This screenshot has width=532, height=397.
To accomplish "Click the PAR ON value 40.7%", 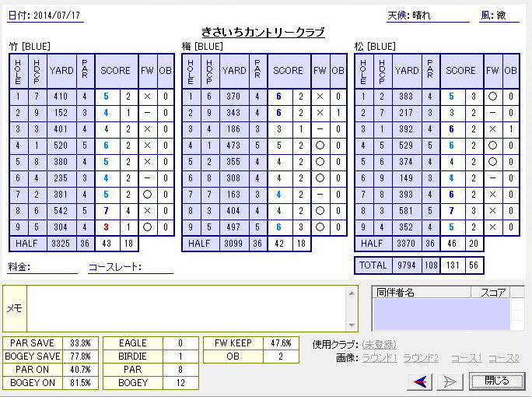I will (x=80, y=370).
